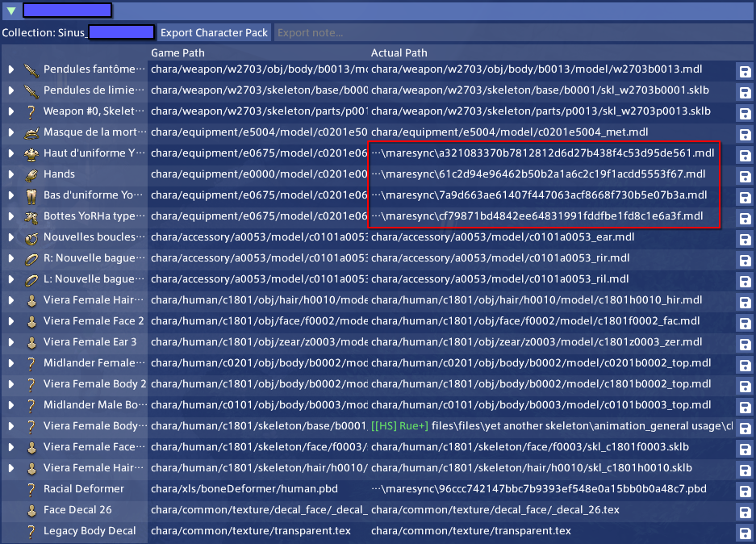Save the Face Decal 26 texture

coord(745,513)
